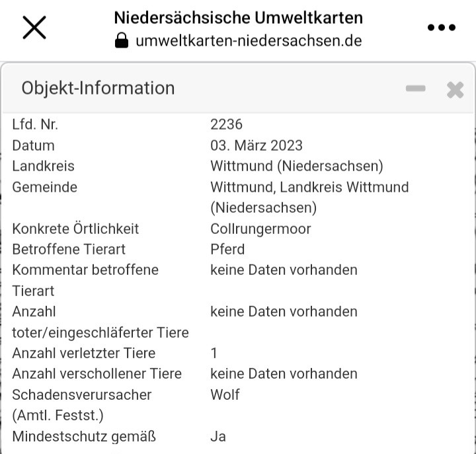Click the Mindestschutz gemäß value Ja
The width and height of the screenshot is (476, 454).
pos(218,437)
